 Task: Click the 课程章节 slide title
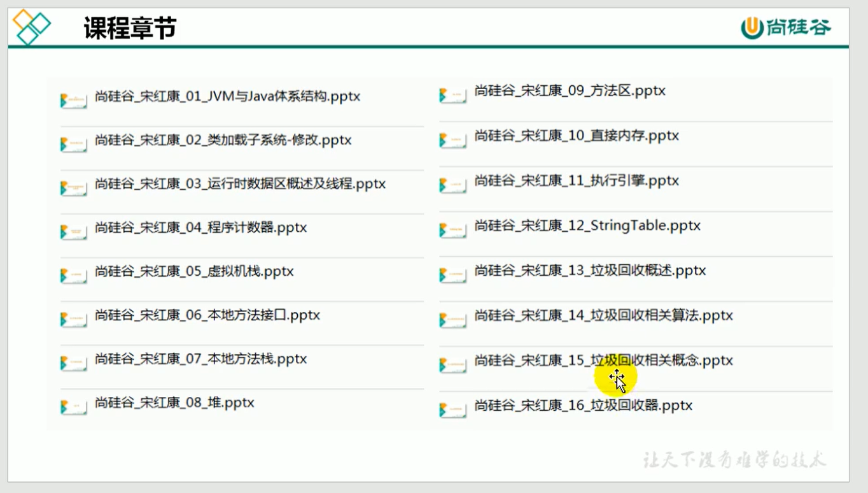pos(130,28)
